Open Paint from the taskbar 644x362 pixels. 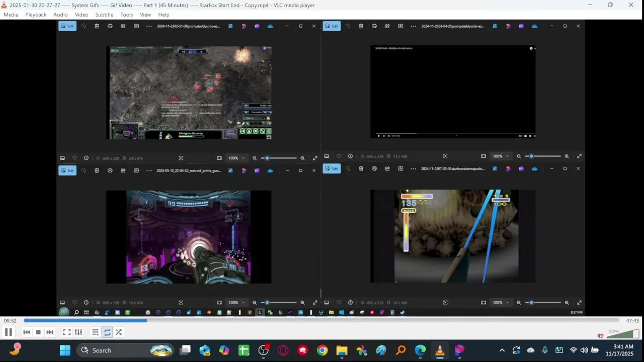tap(381, 350)
